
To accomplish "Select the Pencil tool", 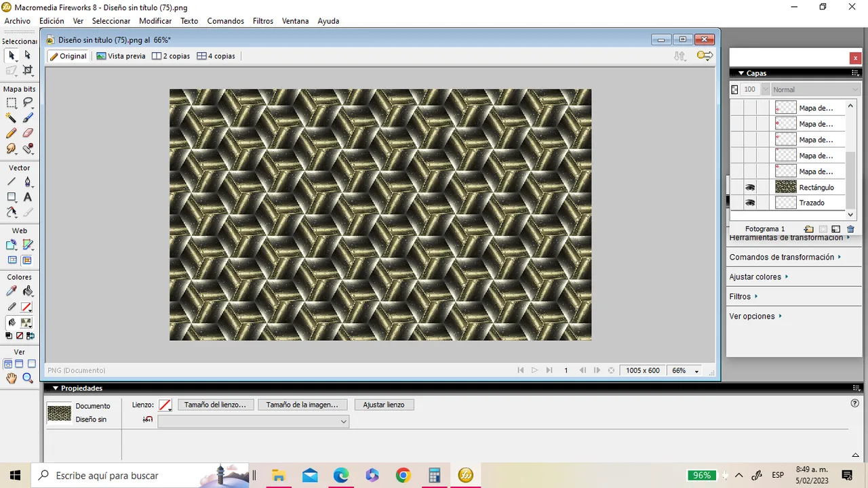I will click(x=12, y=134).
